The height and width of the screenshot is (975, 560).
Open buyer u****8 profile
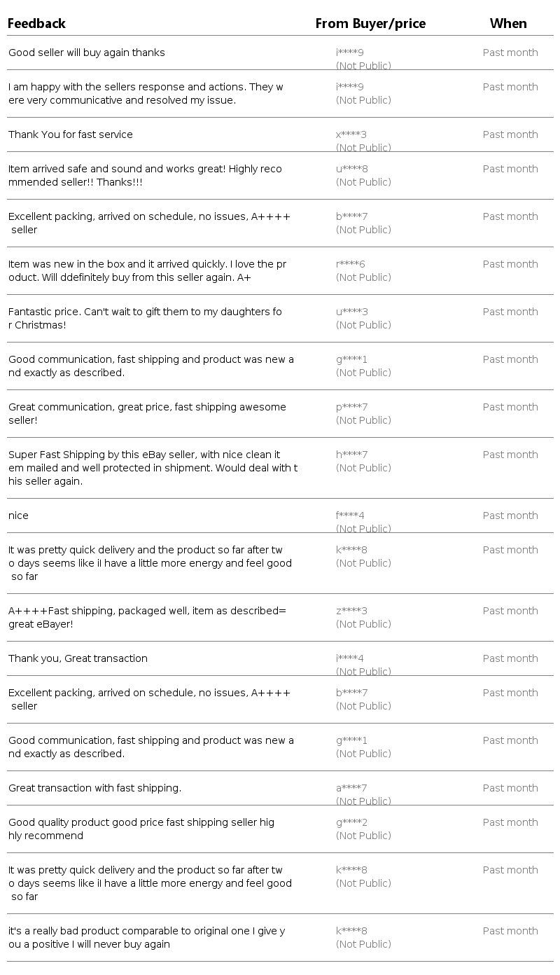click(351, 169)
